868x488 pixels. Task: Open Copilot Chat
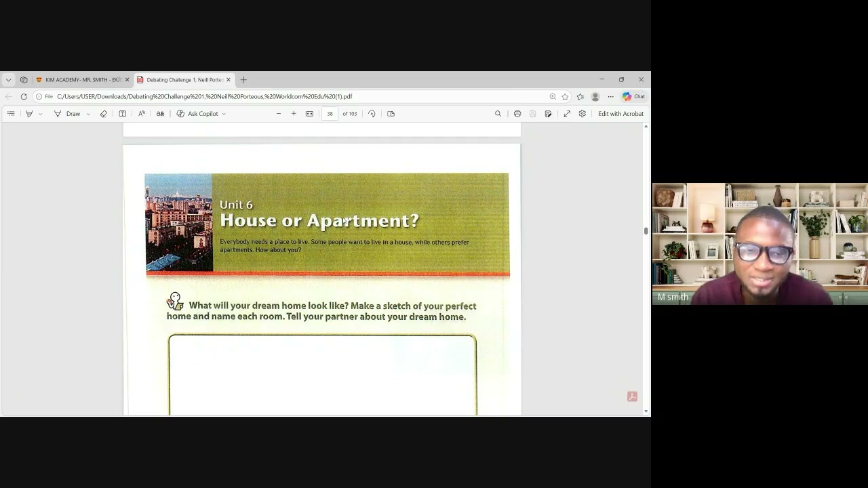pyautogui.click(x=633, y=97)
